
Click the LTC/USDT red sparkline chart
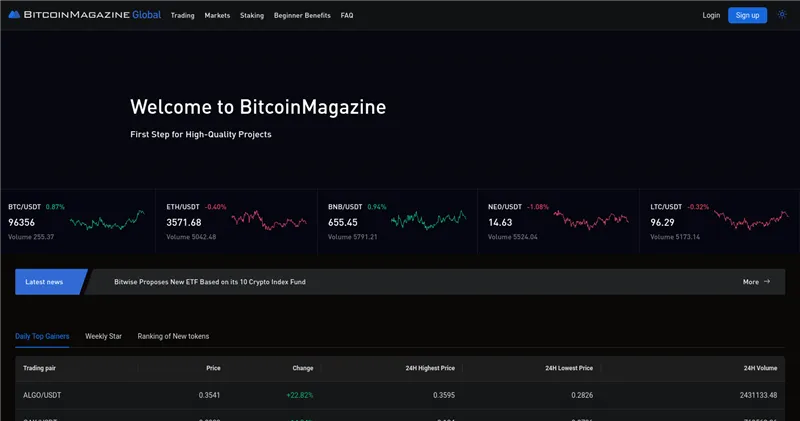pyautogui.click(x=751, y=220)
